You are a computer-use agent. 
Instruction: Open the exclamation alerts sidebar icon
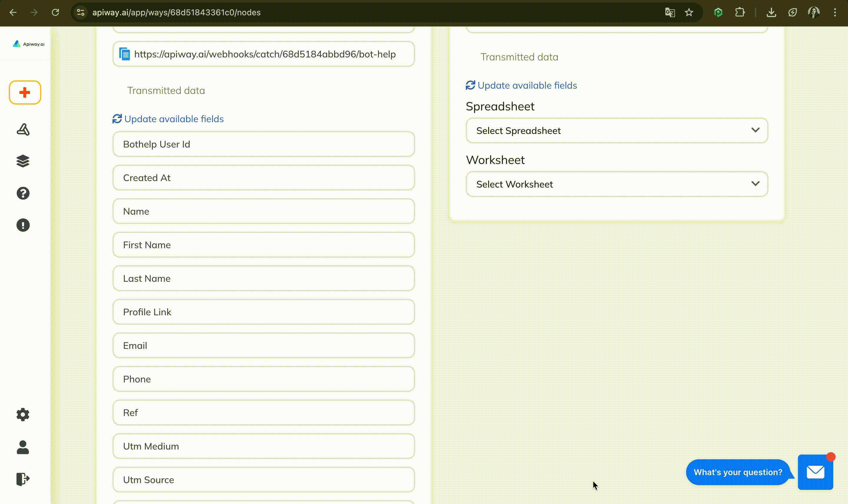coord(23,225)
